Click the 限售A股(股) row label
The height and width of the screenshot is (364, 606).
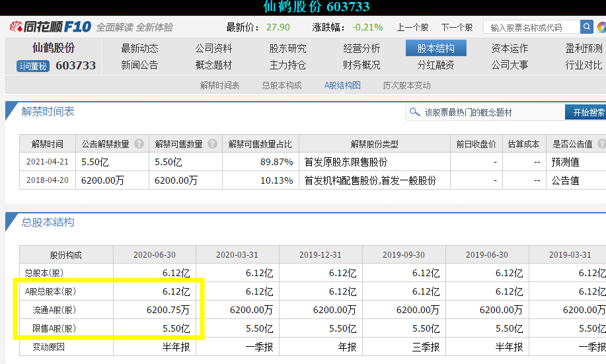click(x=54, y=328)
